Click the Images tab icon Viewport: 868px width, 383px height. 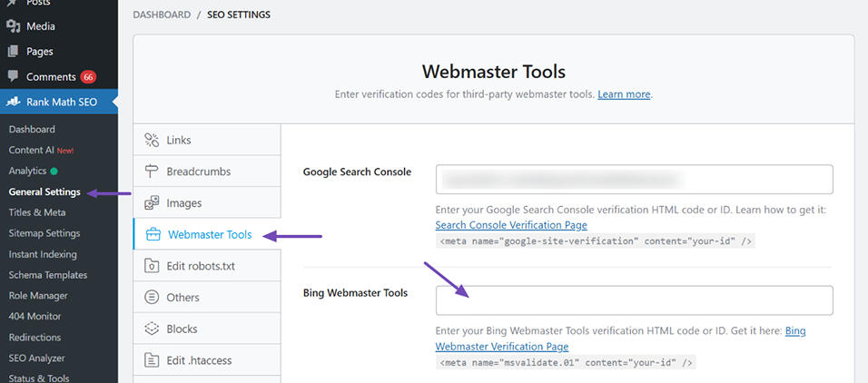coord(153,203)
